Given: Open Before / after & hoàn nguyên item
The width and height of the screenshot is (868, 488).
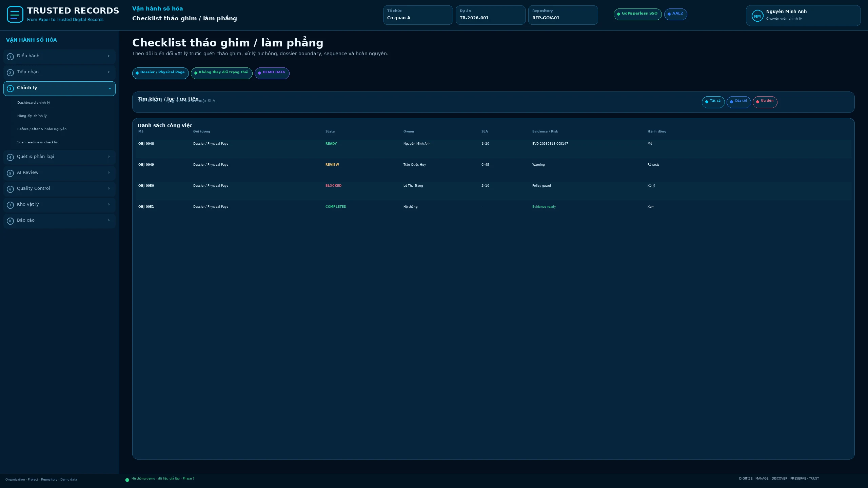Looking at the screenshot, I should tap(42, 129).
